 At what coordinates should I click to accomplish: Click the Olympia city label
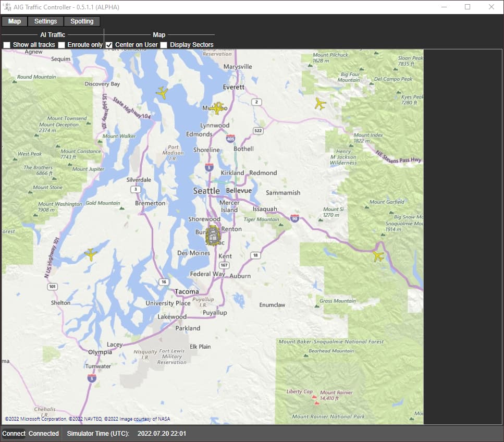click(100, 352)
